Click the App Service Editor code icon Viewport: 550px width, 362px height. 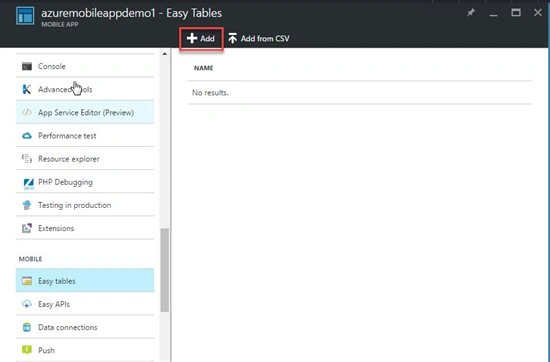tap(27, 113)
